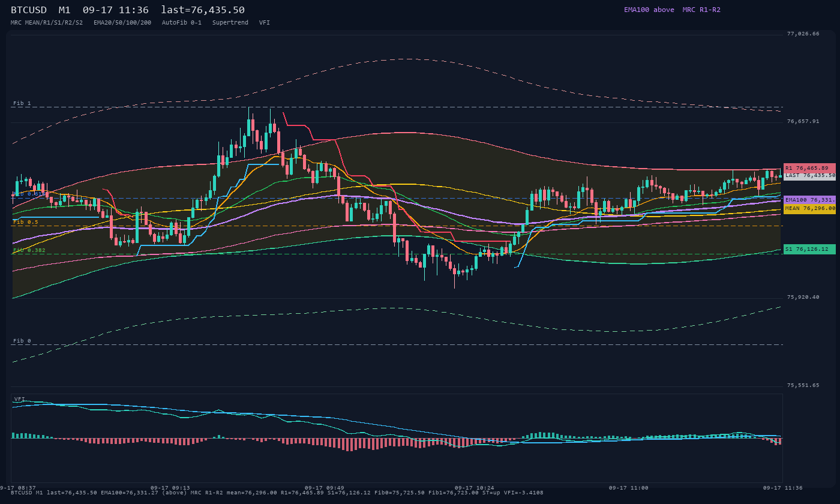Click the purple EMA100 price tag

pos(809,200)
